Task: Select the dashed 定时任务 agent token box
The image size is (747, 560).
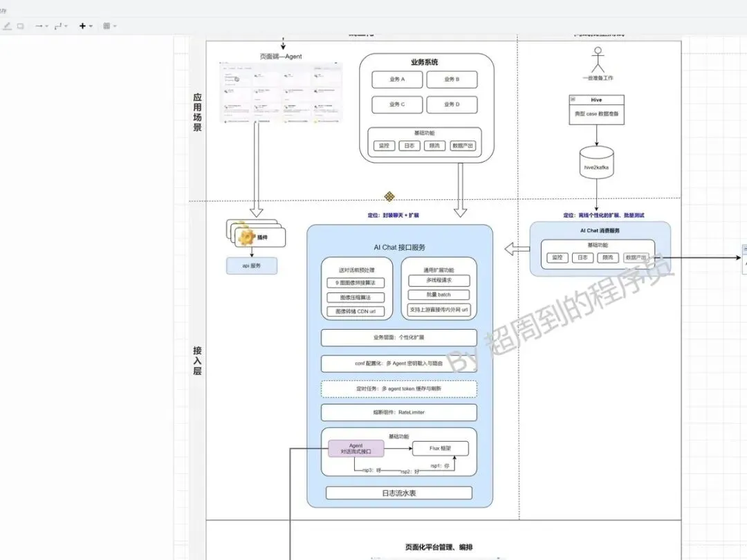Action: 399,389
